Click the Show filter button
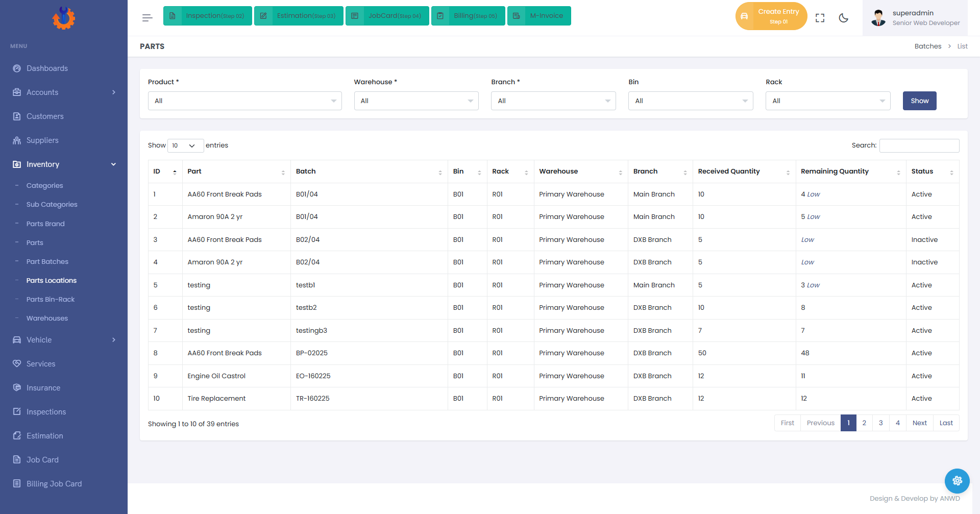The image size is (980, 514). tap(919, 101)
